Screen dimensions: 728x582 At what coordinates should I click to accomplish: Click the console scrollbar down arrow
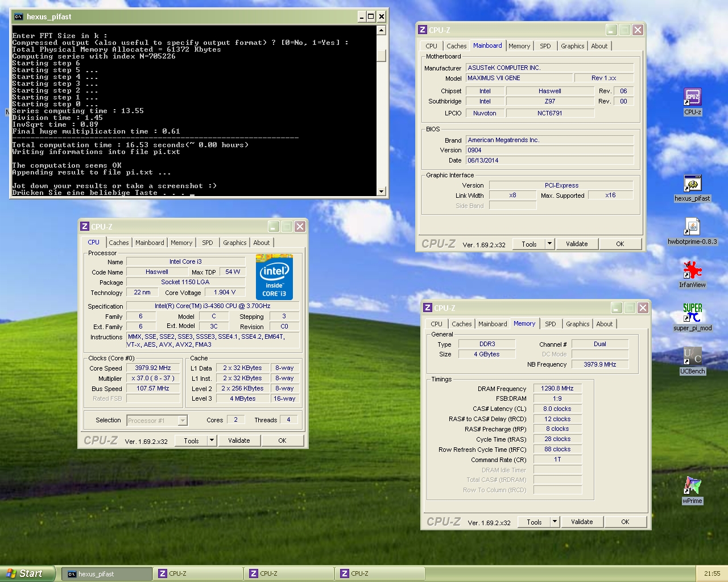pos(381,192)
